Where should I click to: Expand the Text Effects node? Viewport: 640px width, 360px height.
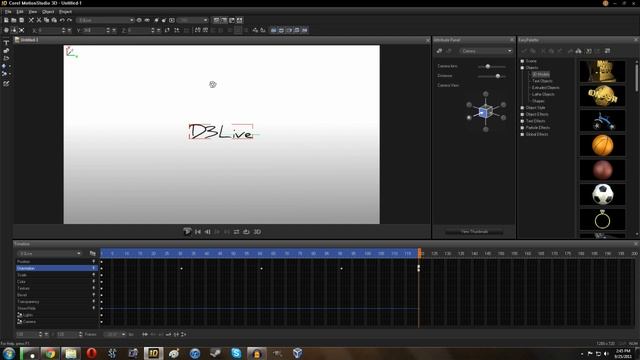click(x=522, y=121)
